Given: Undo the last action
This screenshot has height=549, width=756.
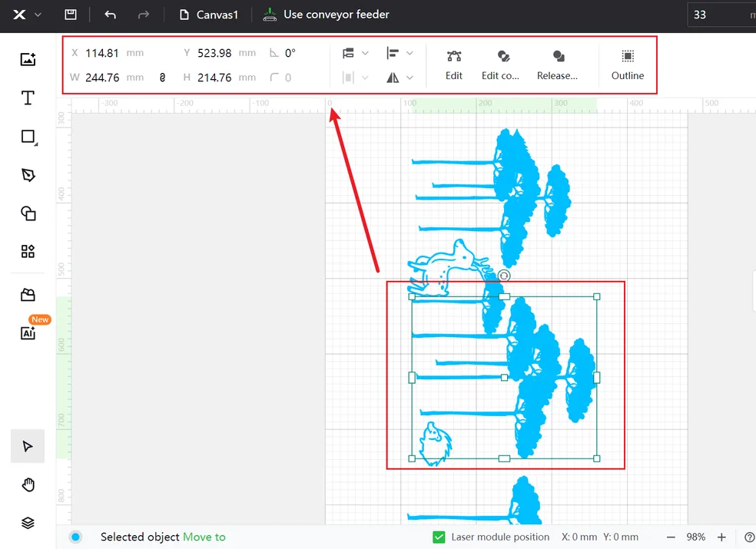Looking at the screenshot, I should click(x=111, y=15).
